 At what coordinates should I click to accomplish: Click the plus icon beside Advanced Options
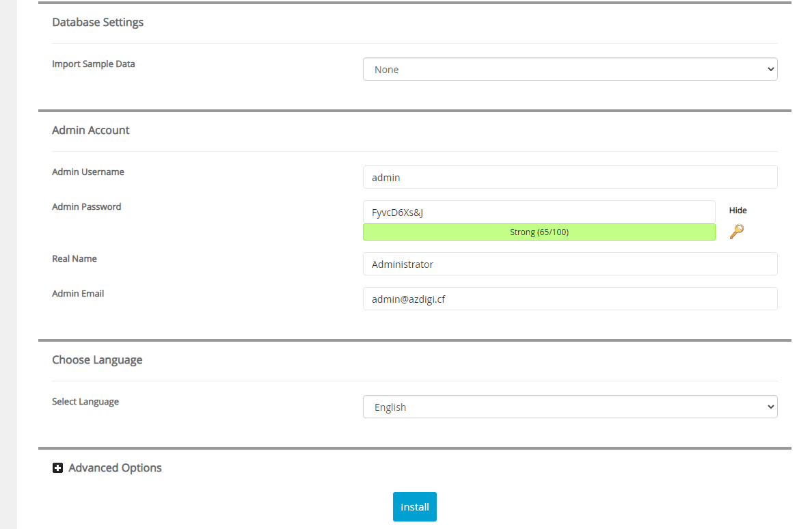58,468
